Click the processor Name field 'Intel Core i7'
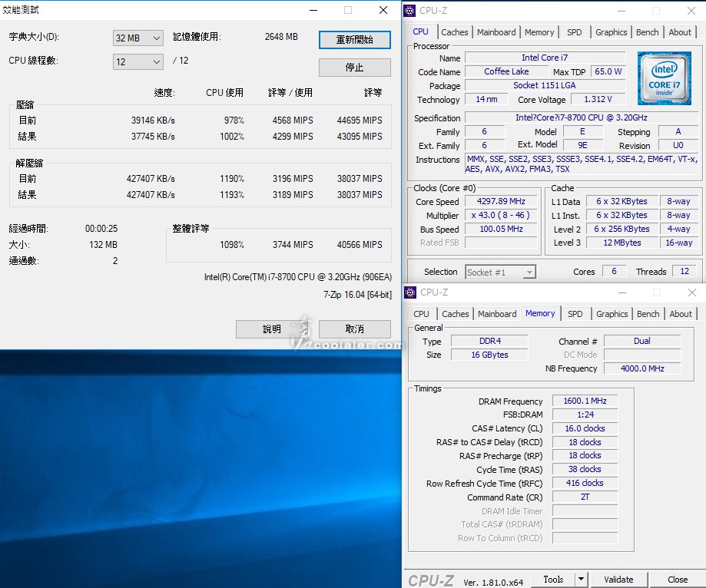Screen dimensions: 706x588 tap(545, 58)
